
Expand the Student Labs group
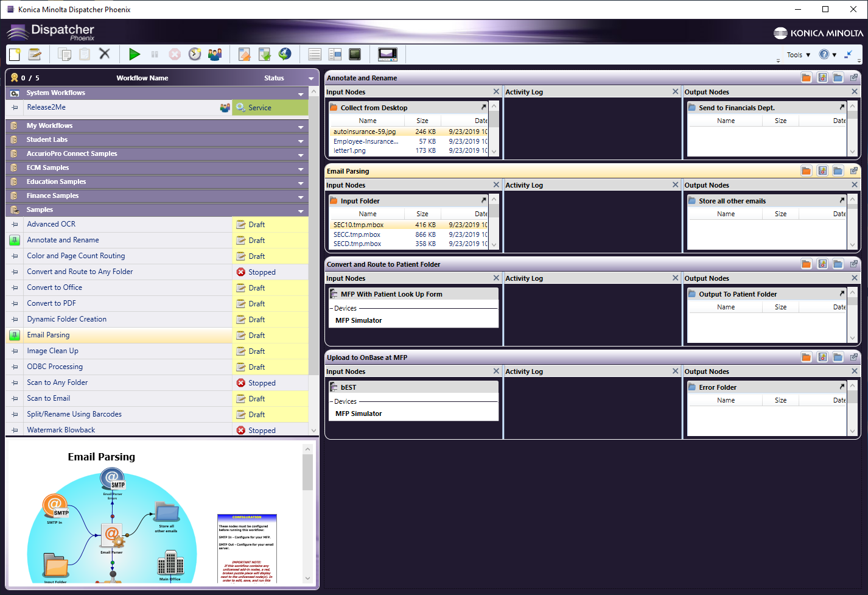tap(301, 141)
